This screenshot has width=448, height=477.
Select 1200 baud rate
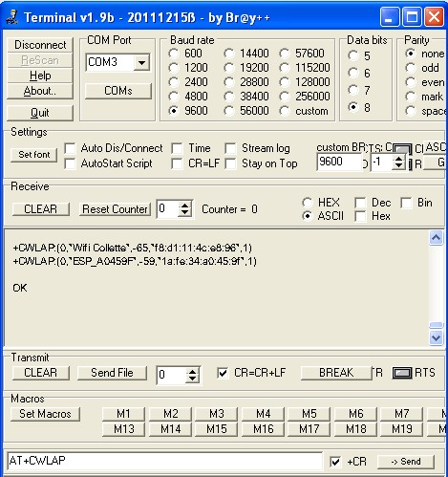tap(174, 68)
